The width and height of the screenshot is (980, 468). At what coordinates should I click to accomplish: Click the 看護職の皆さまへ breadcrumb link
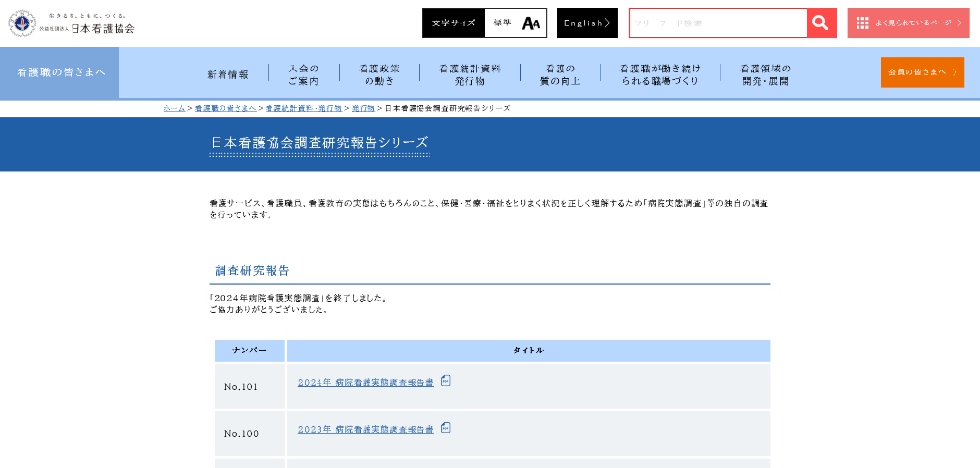click(225, 108)
